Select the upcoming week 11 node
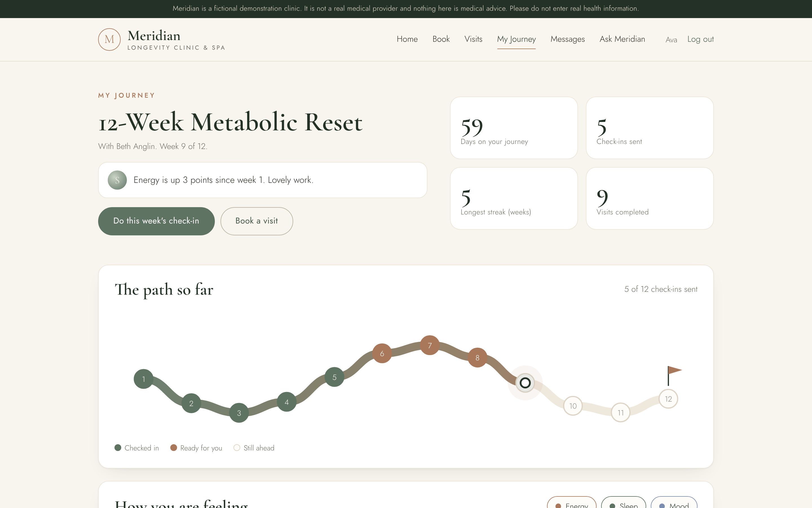The height and width of the screenshot is (508, 812). pos(620,412)
